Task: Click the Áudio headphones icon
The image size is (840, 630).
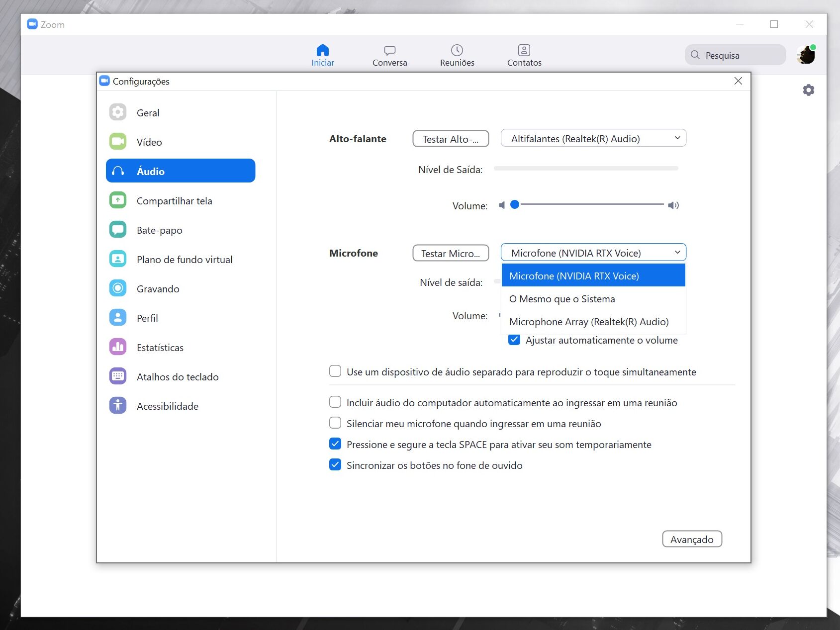Action: [x=118, y=171]
